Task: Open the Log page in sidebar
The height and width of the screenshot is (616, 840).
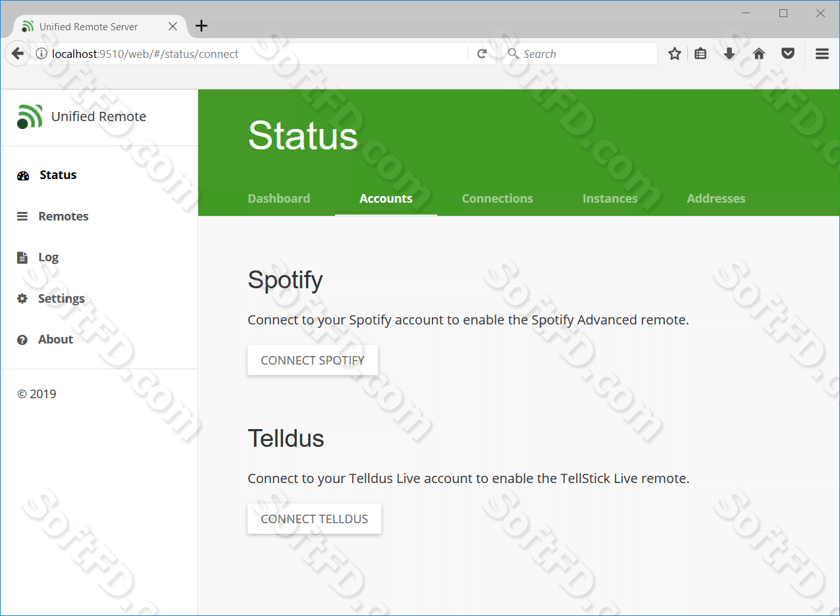Action: [48, 257]
